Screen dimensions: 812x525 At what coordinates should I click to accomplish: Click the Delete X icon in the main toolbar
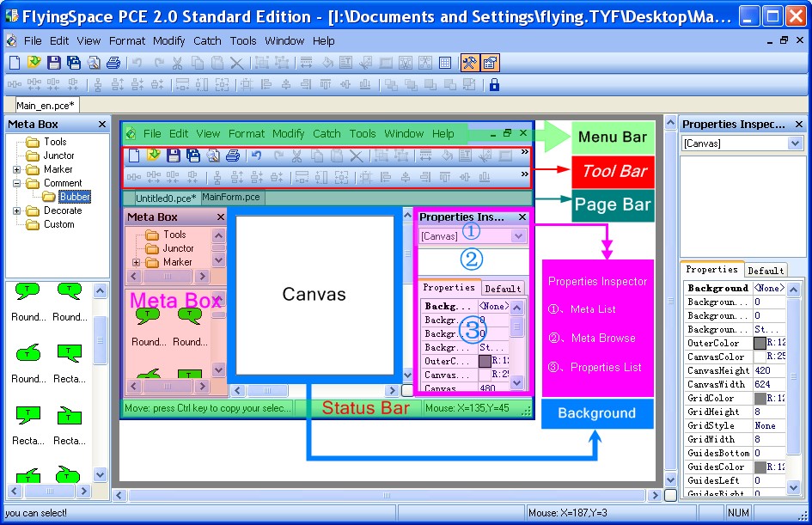pyautogui.click(x=236, y=64)
